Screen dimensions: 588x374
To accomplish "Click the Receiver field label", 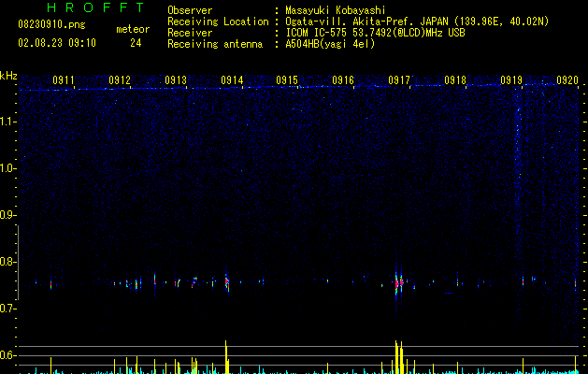I will click(190, 33).
